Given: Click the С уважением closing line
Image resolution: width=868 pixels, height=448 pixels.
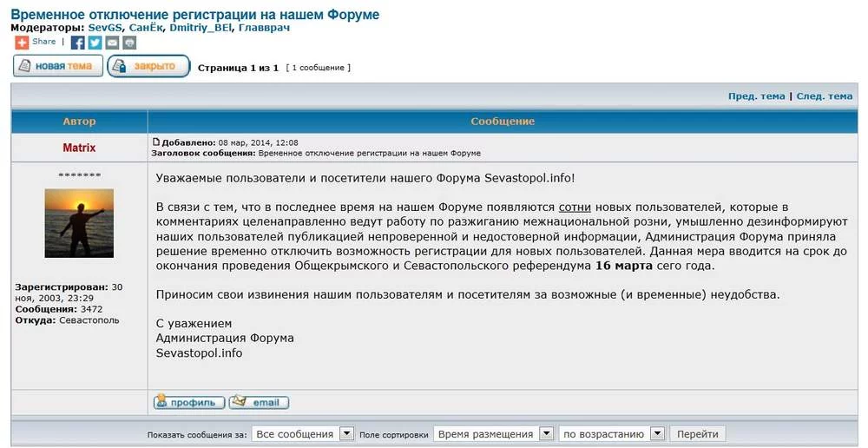Looking at the screenshot, I should pyautogui.click(x=194, y=323).
